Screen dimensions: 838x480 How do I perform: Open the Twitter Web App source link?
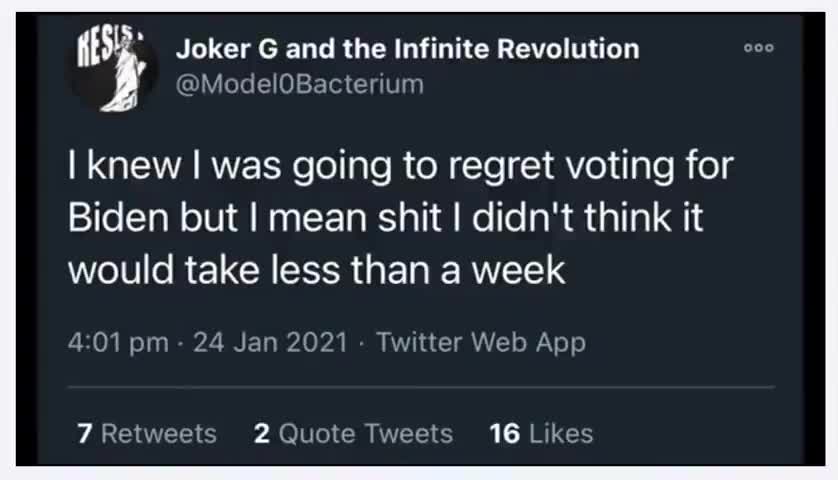pos(481,342)
